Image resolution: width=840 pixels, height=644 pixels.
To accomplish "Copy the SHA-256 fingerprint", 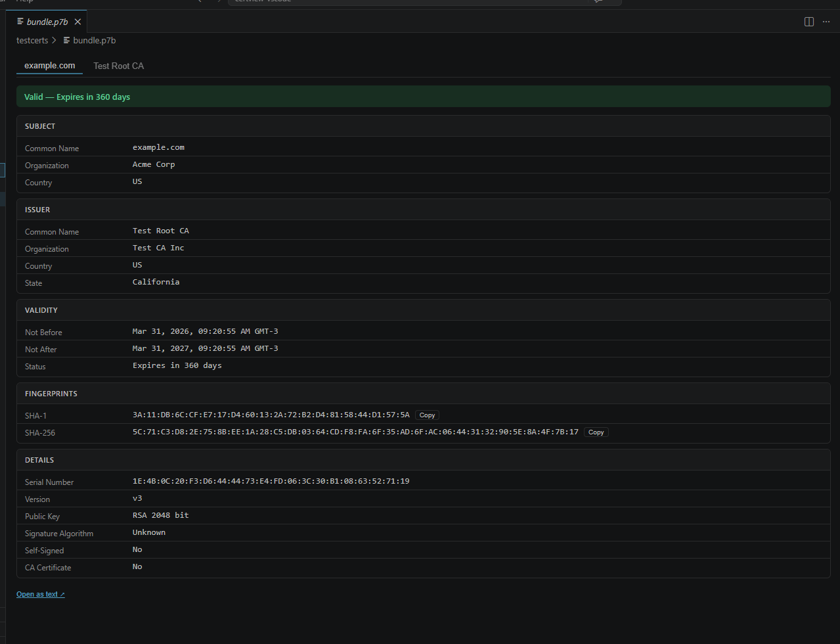I will point(596,432).
